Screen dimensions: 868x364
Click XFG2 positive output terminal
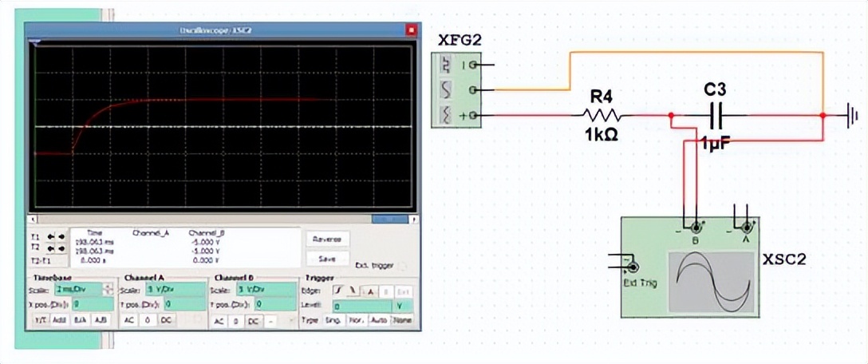point(472,115)
